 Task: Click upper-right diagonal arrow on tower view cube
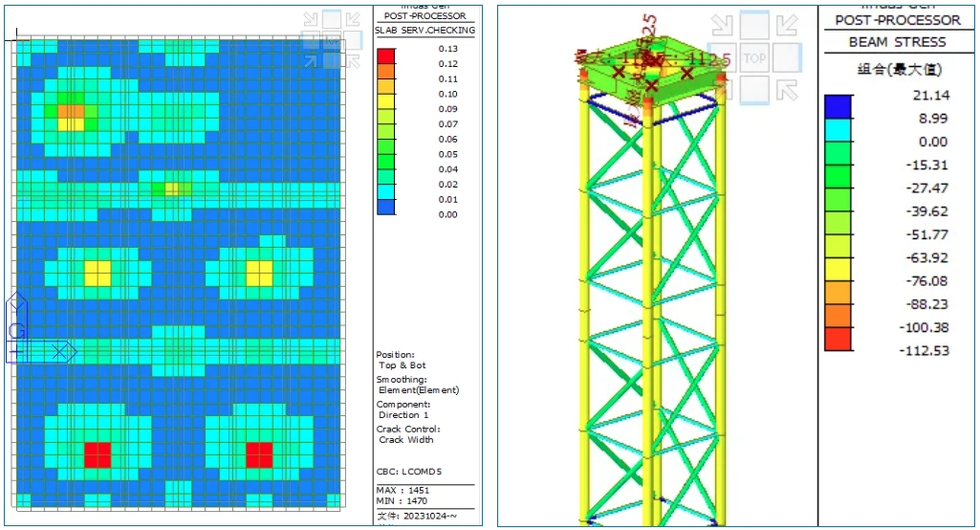(x=786, y=25)
